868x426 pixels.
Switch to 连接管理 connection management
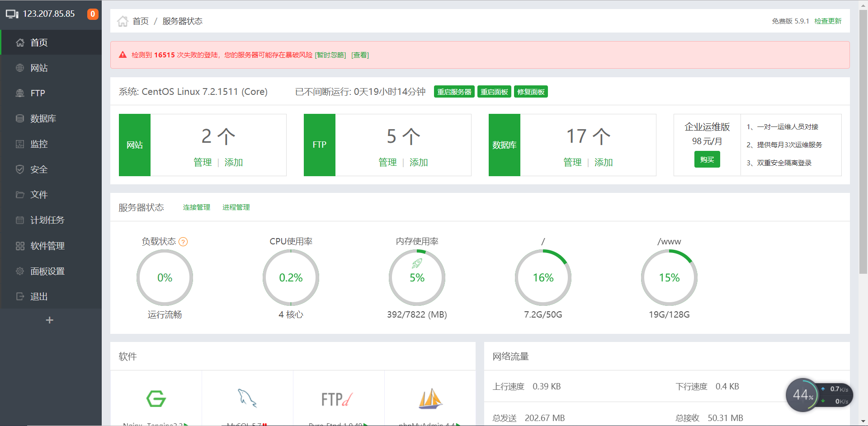tap(196, 207)
